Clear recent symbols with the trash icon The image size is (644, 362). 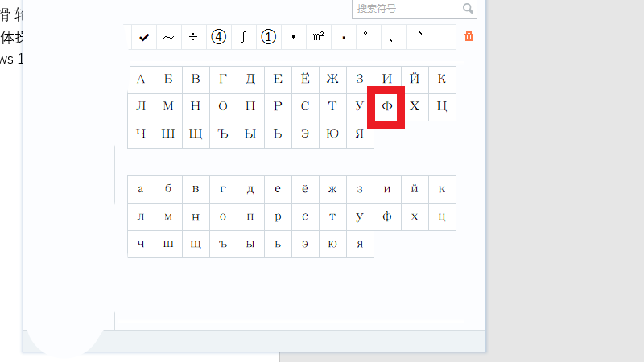(x=469, y=36)
